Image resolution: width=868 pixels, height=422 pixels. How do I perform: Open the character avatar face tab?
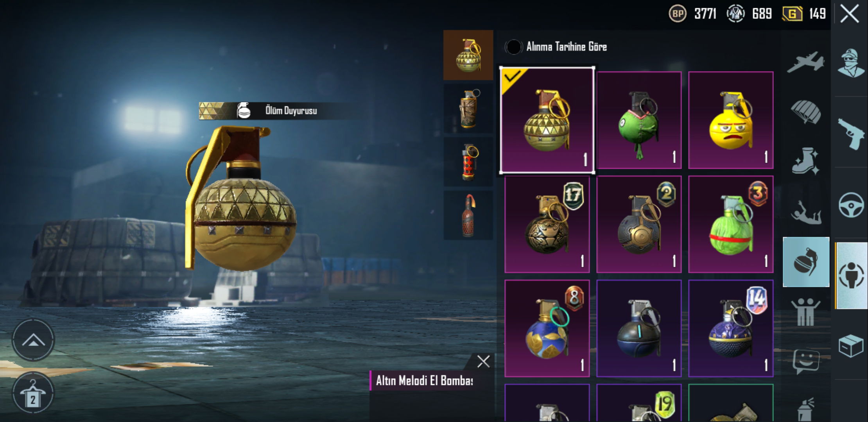pos(851,63)
